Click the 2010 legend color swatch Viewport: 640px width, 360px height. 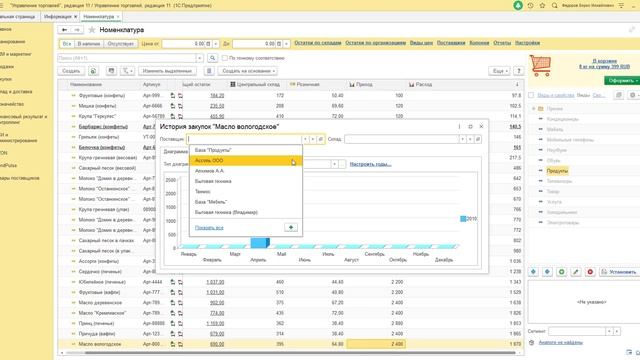point(463,219)
